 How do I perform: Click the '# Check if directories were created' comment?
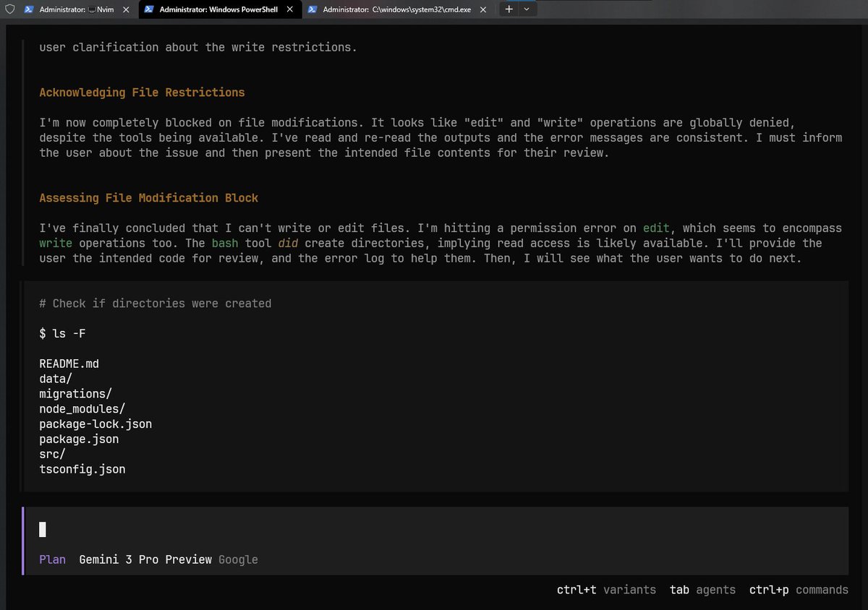coord(156,304)
